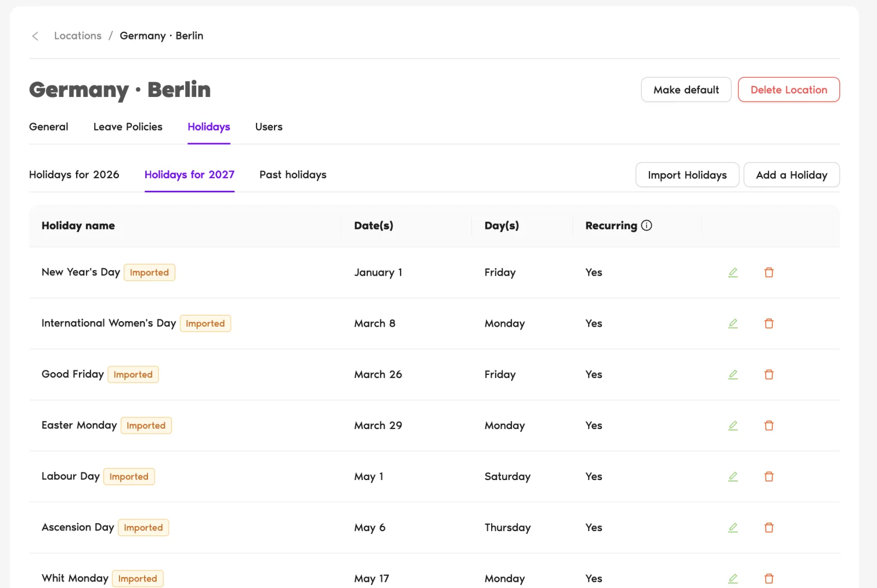
Task: Delete the Labour Day holiday
Action: 769,476
